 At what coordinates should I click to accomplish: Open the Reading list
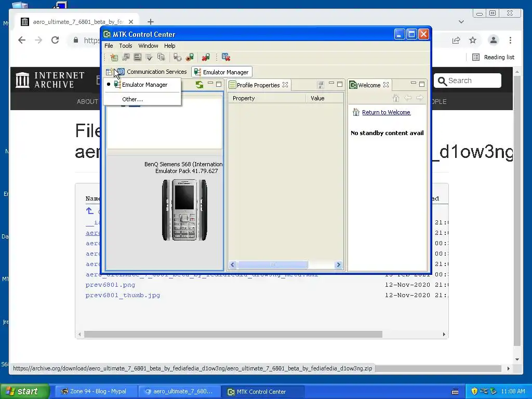(x=494, y=57)
